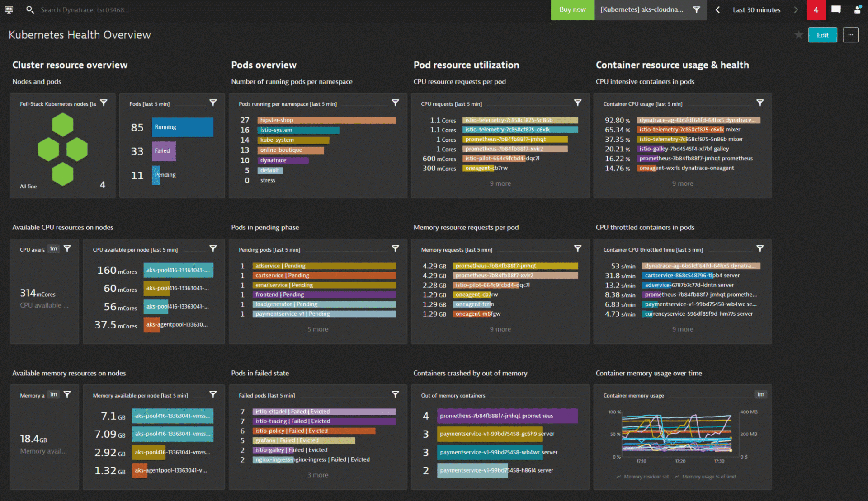Star the Kubernetes Health Overview dashboard
This screenshot has width=868, height=501.
798,35
